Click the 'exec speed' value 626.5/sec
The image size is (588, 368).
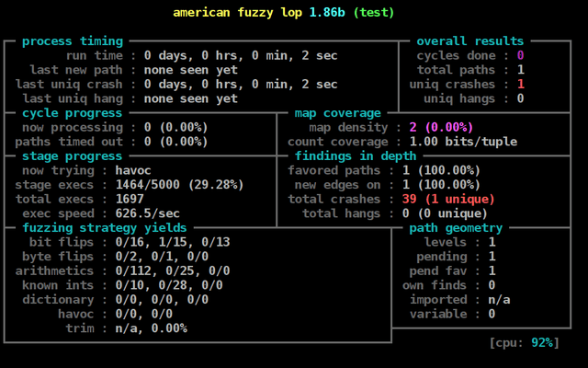147,213
